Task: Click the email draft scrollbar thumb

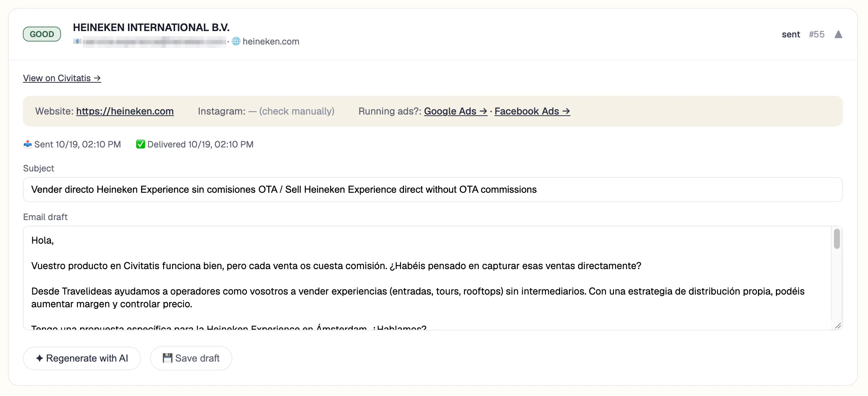Action: (837, 239)
